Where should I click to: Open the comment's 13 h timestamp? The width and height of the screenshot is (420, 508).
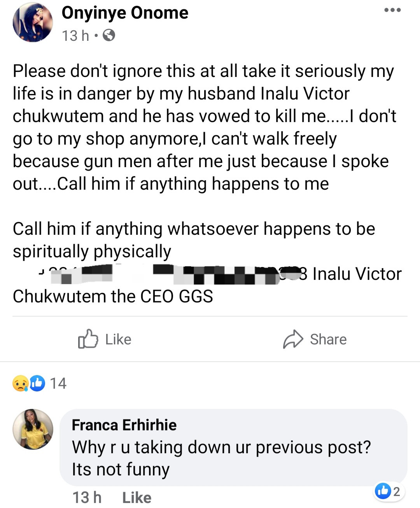87,498
